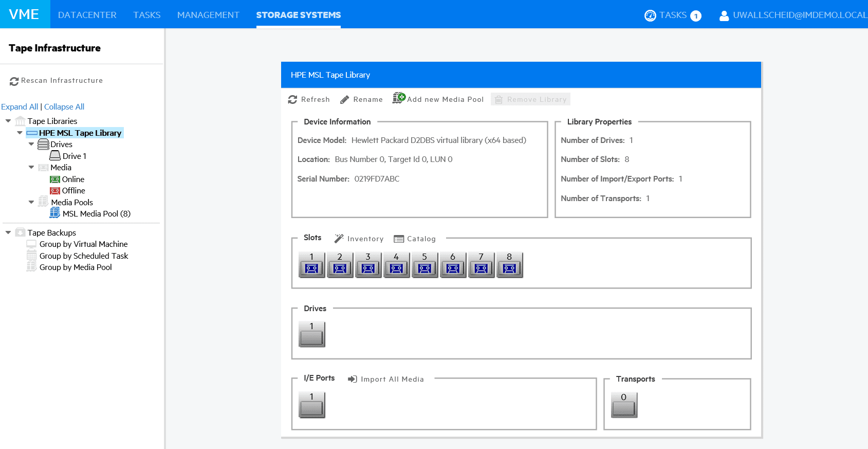The image size is (868, 449).
Task: Select Offline media in the tree
Action: [x=73, y=191]
